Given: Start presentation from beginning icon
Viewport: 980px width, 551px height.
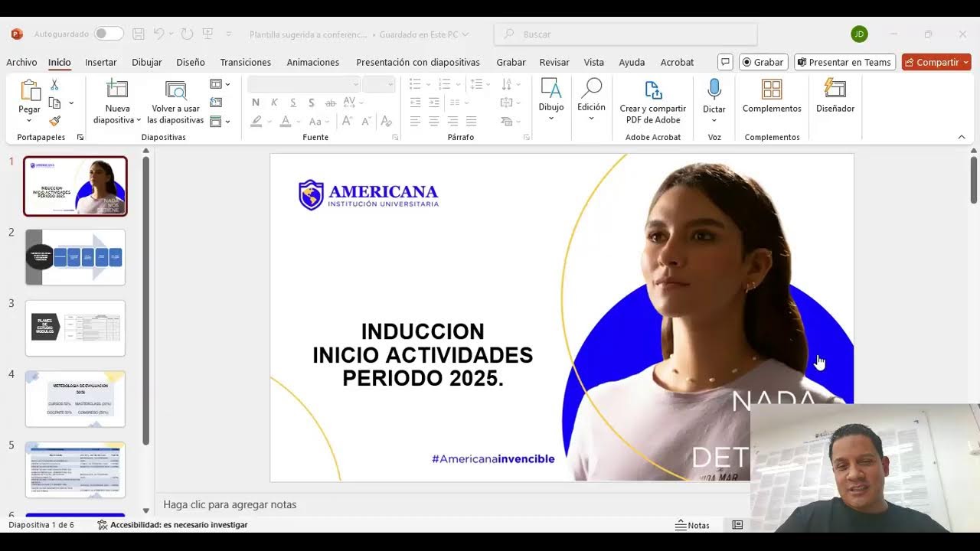Looking at the screenshot, I should [207, 34].
